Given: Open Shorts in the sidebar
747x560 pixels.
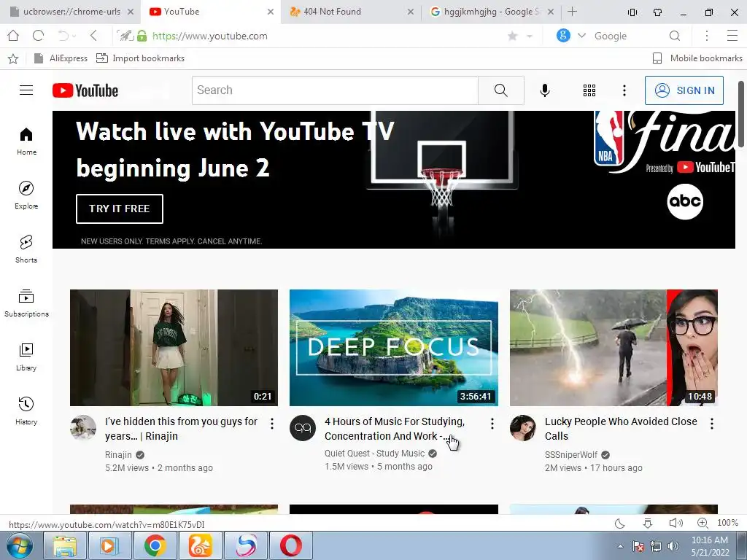Looking at the screenshot, I should click(26, 249).
